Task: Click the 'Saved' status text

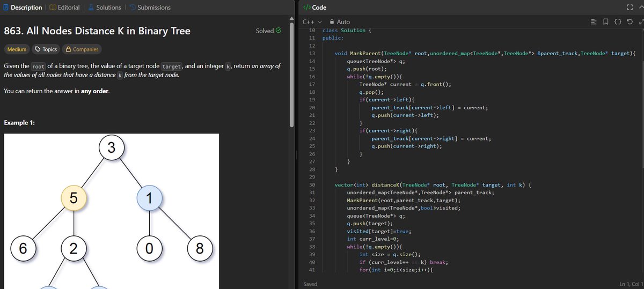Action: 310,284
